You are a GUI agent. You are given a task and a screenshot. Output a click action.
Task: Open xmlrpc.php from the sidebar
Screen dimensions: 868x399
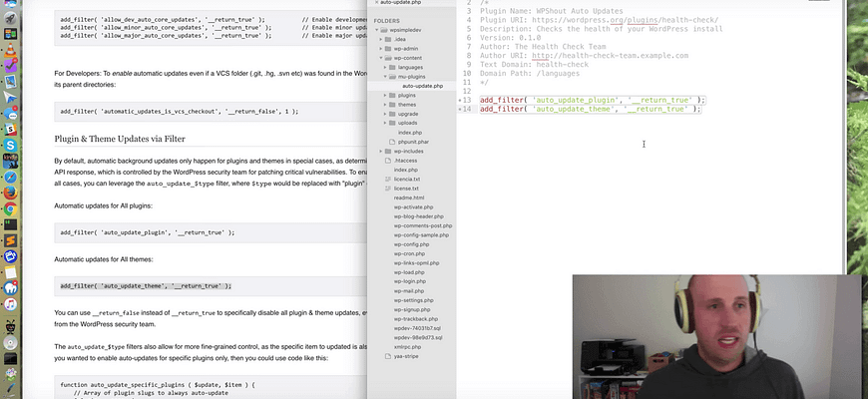pos(407,346)
